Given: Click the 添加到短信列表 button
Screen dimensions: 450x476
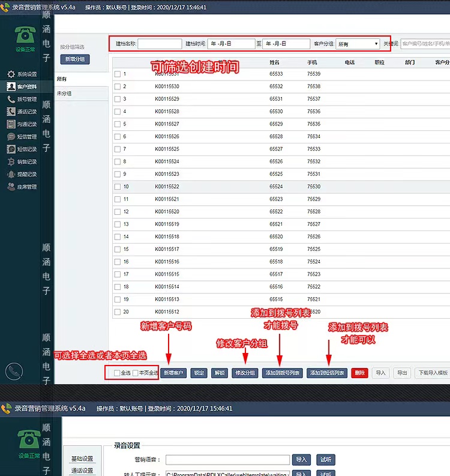Looking at the screenshot, I should tap(327, 373).
